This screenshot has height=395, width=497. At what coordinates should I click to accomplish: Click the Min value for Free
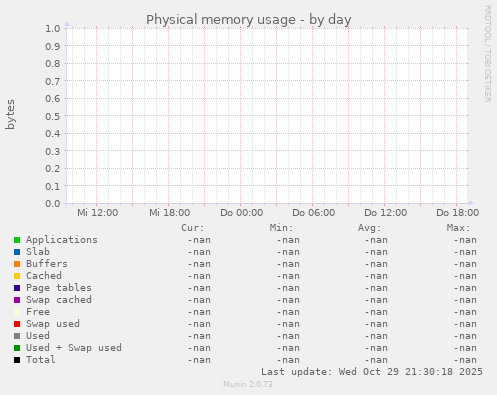(x=288, y=312)
